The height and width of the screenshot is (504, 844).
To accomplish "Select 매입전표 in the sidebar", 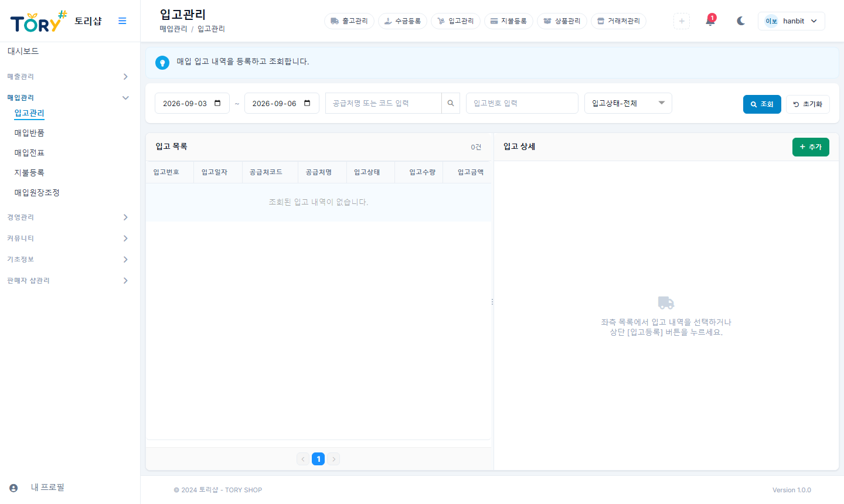I will click(29, 153).
